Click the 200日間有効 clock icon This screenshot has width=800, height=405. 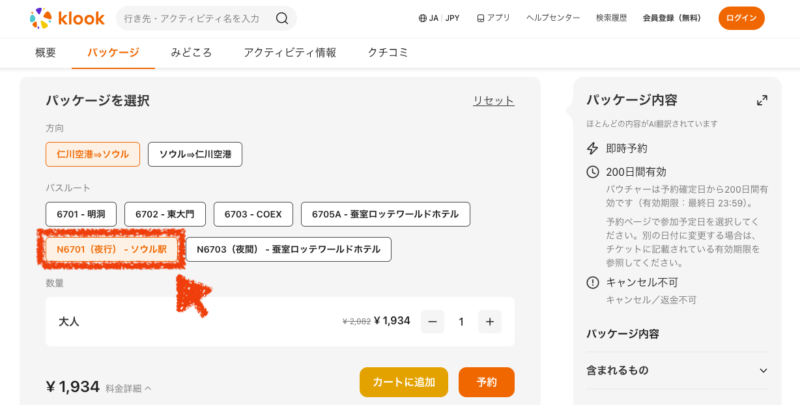click(592, 172)
